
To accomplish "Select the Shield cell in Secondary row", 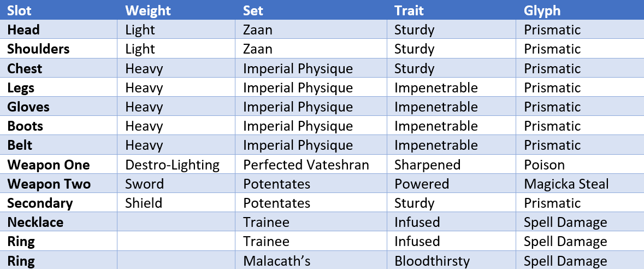I will (x=176, y=203).
